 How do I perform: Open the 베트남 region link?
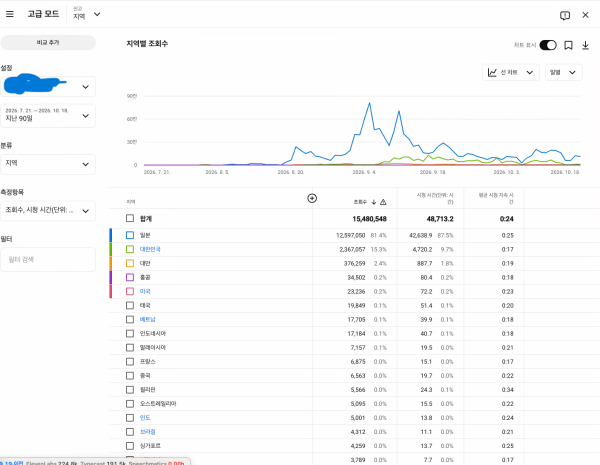coord(147,319)
